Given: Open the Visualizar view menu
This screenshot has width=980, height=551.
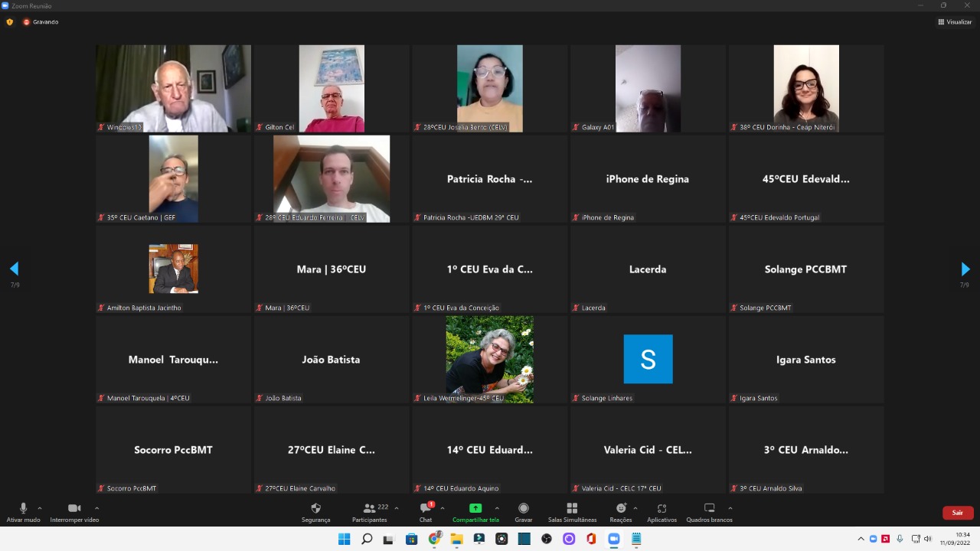Looking at the screenshot, I should click(955, 22).
